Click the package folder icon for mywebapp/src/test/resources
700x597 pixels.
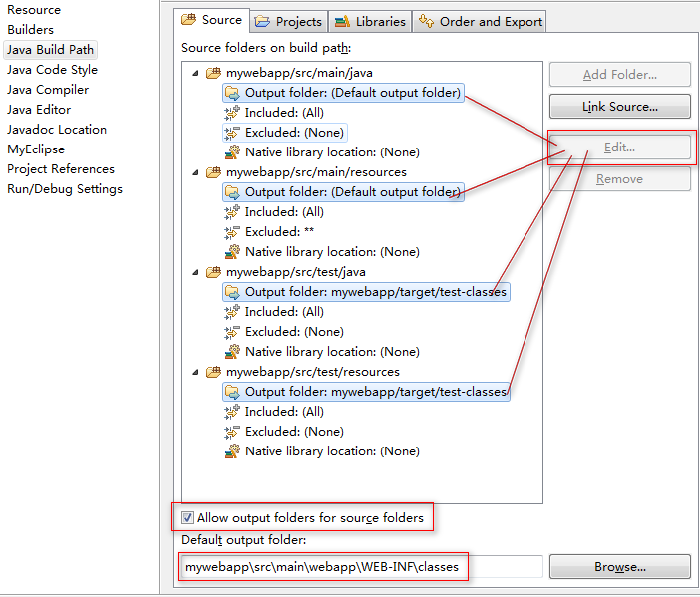(x=213, y=372)
